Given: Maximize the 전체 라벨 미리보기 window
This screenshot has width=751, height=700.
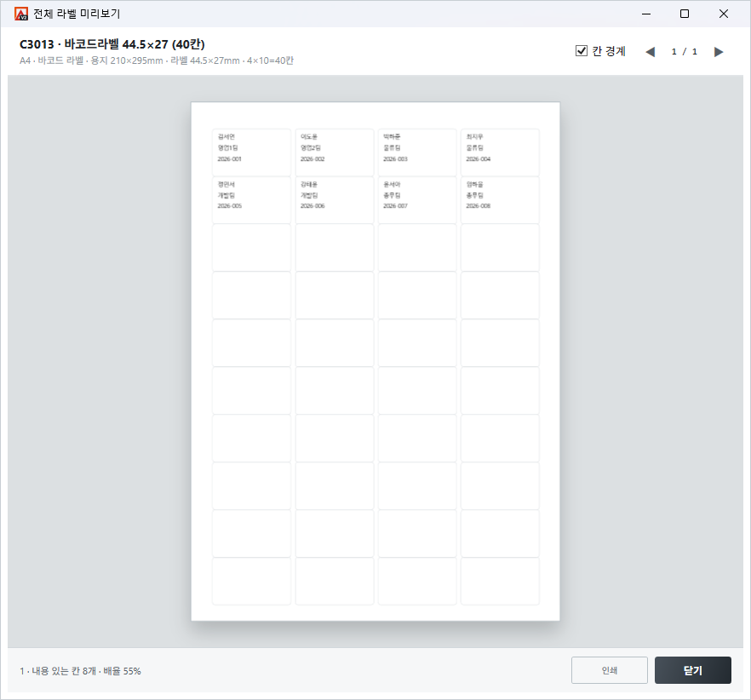Looking at the screenshot, I should point(685,14).
